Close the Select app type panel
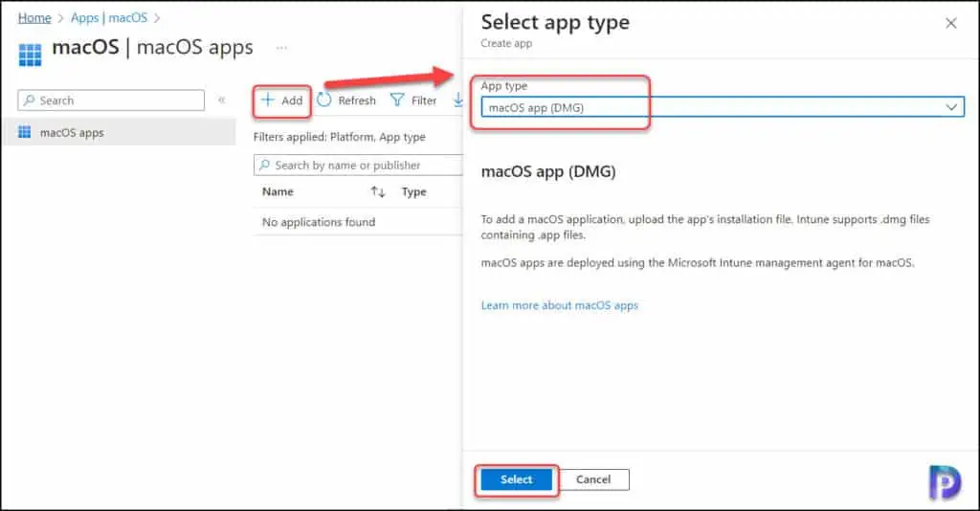 (x=951, y=23)
